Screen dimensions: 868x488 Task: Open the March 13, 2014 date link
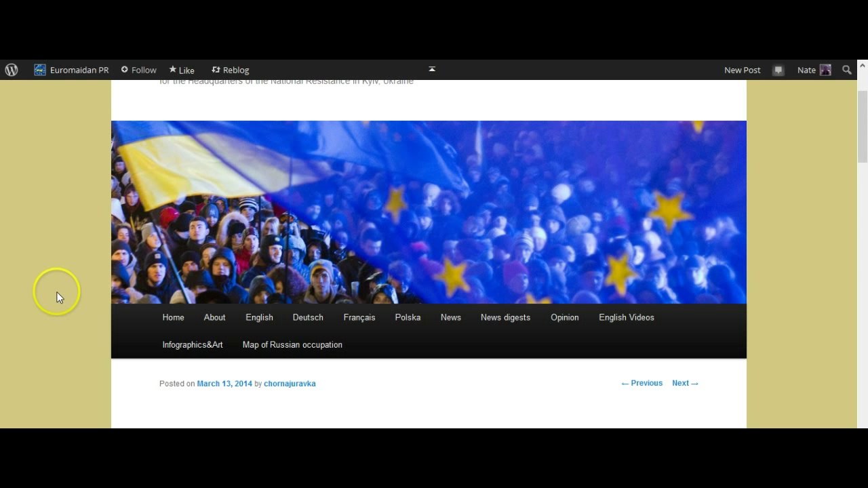tap(224, 384)
